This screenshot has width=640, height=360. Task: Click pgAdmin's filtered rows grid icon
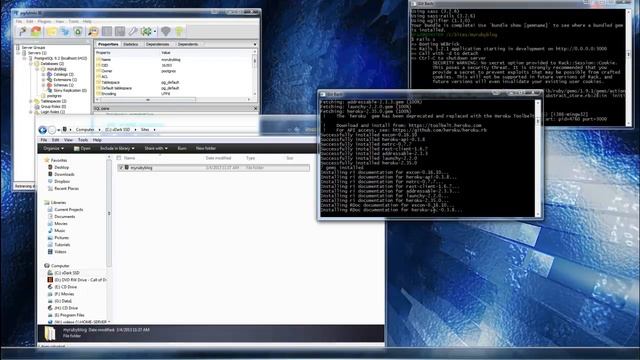click(120, 31)
